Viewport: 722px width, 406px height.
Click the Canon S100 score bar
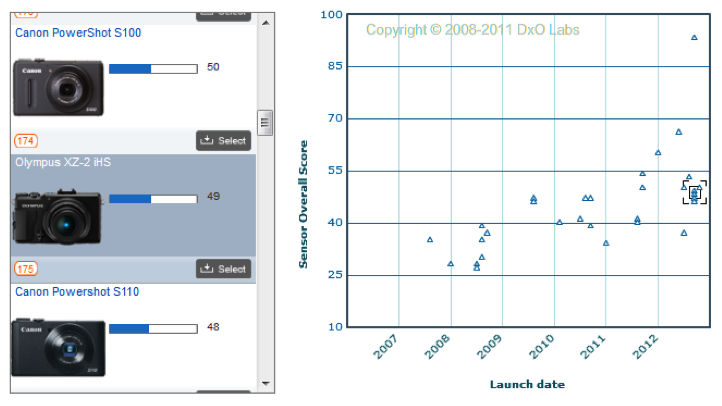tap(153, 69)
